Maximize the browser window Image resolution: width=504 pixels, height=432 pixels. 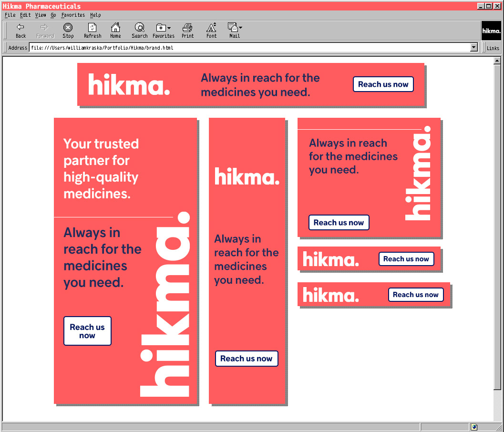click(x=488, y=6)
